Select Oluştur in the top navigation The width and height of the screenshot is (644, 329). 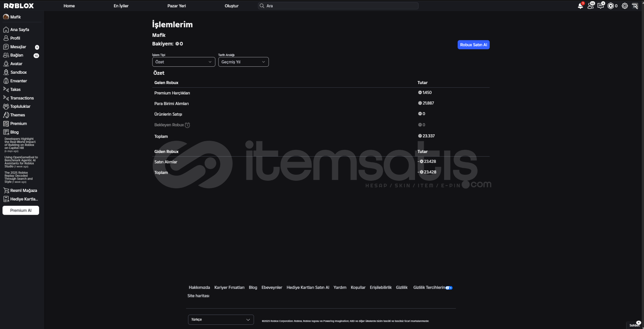(x=231, y=6)
